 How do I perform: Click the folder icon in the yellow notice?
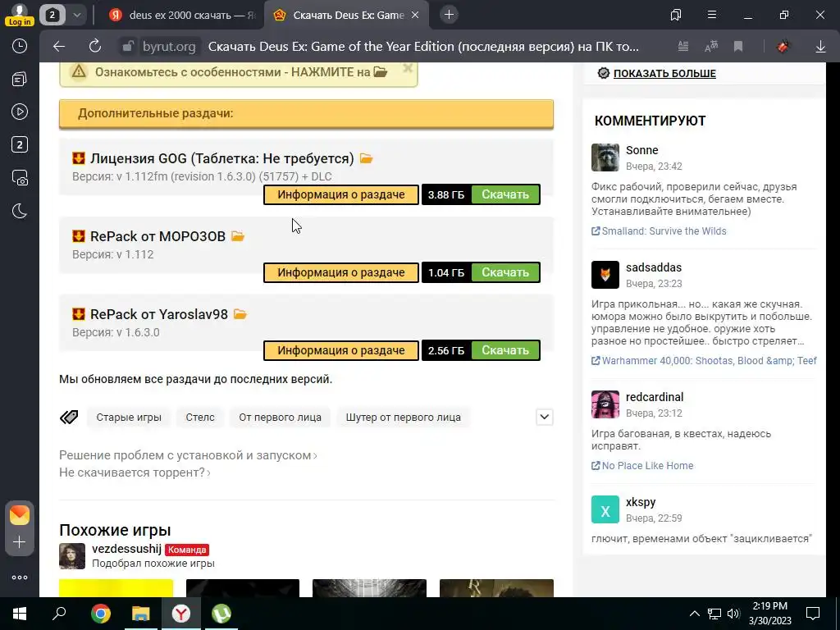click(381, 72)
